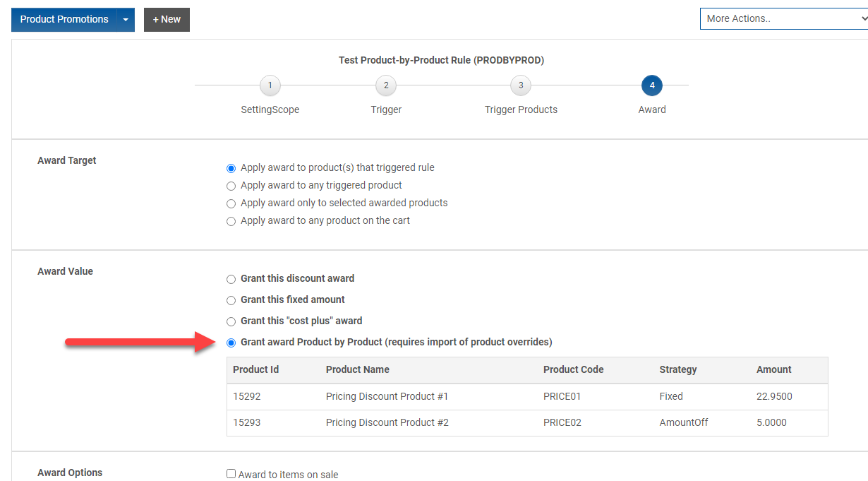
Task: Click Pricing Discount Product #1 name
Action: click(387, 396)
